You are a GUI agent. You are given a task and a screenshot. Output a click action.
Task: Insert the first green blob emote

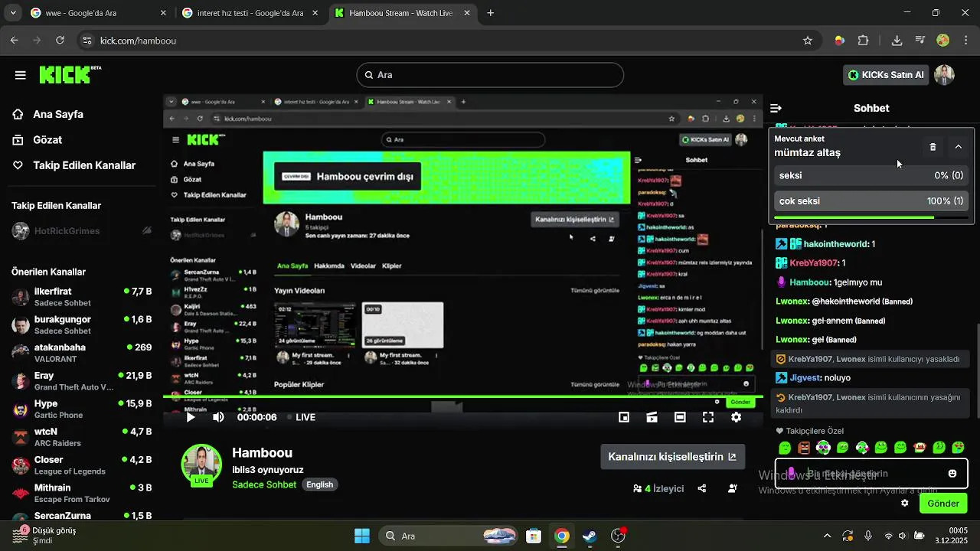pos(785,448)
